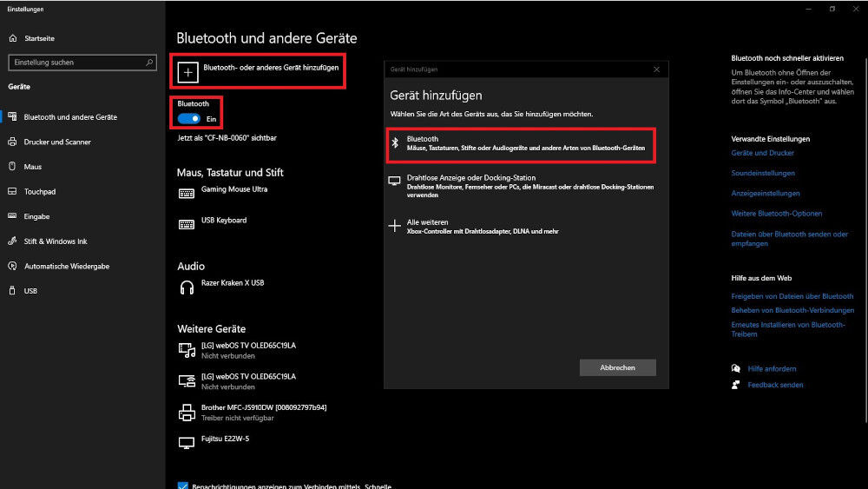This screenshot has height=489, width=868.
Task: Click the Brother MFC-J5910DW printer icon
Action: coord(187,412)
